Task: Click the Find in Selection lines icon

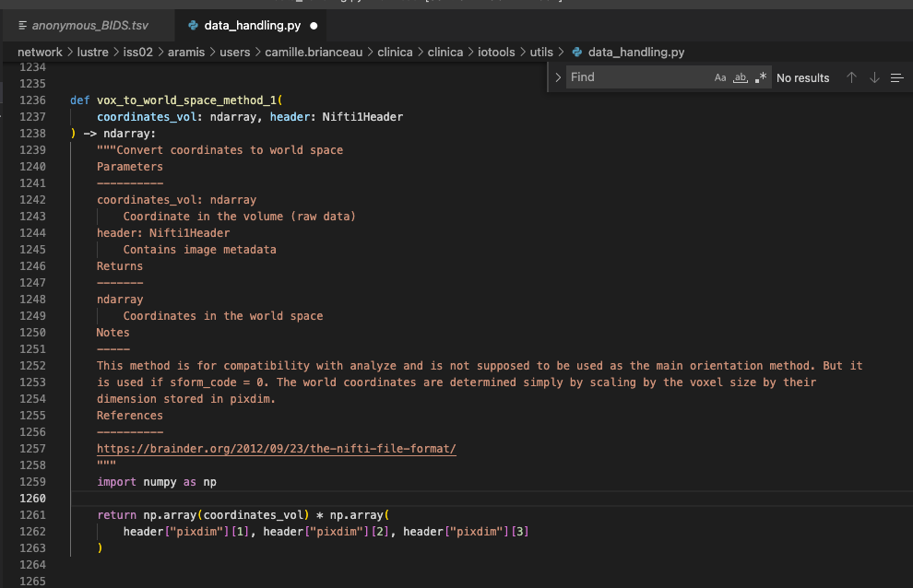Action: tap(896, 77)
